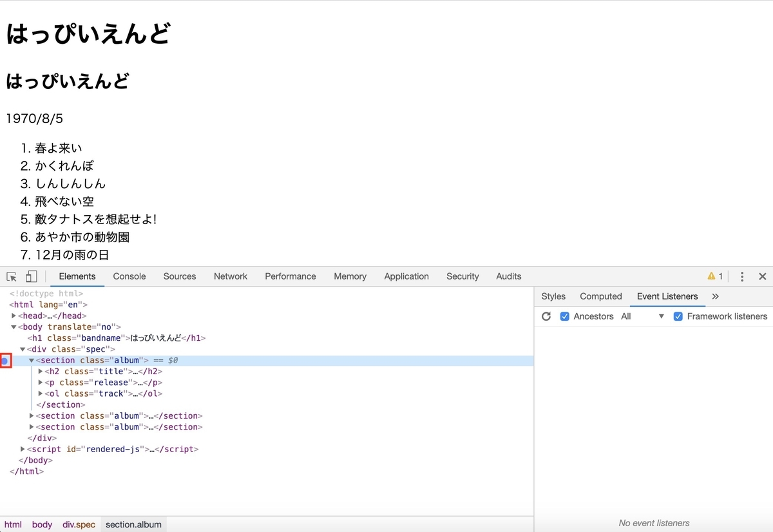Image resolution: width=773 pixels, height=532 pixels.
Task: Select the closing </body> tag line
Action: [x=35, y=460]
